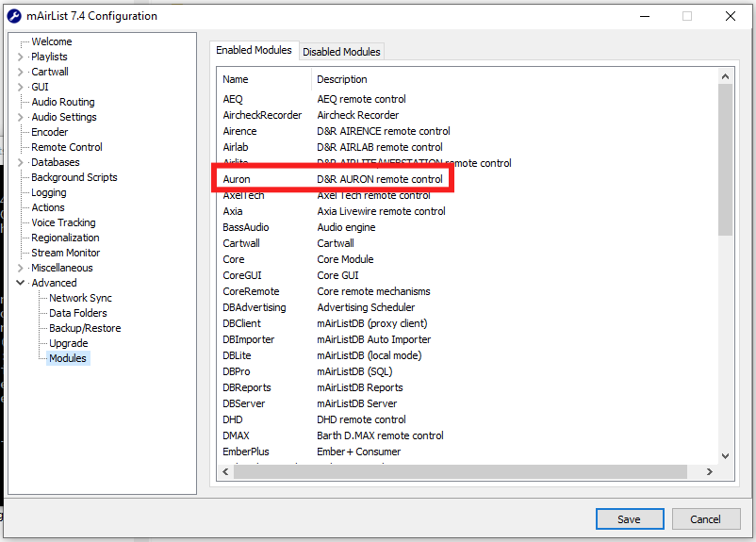The image size is (756, 542).
Task: Select the Axia module row
Action: pos(468,211)
